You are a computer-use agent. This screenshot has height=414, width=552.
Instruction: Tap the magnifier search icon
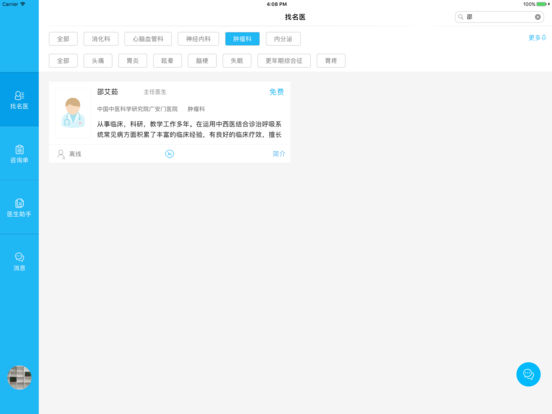coord(460,17)
